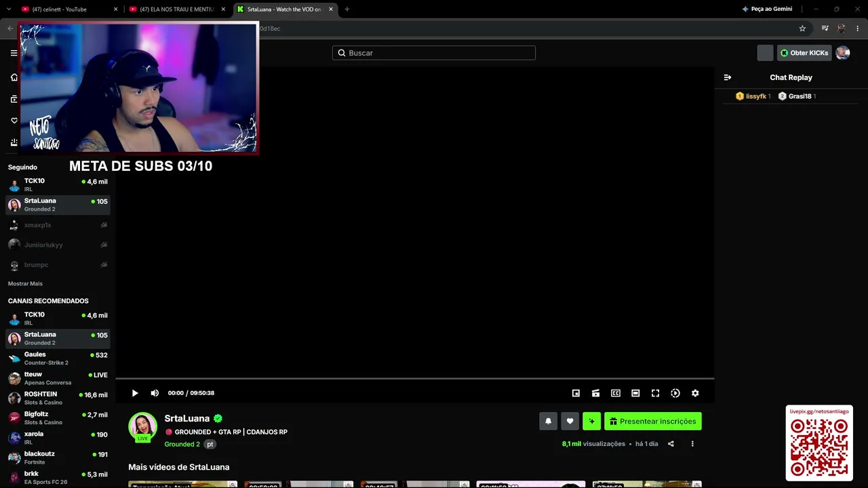Share the video with the share icon

pos(671,444)
